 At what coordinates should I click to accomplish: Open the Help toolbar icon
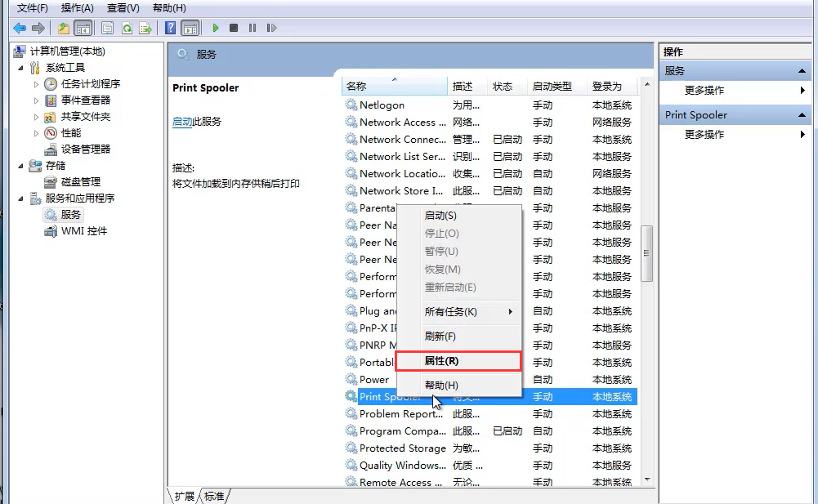[170, 28]
